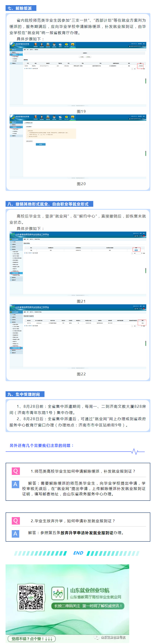Click 选择证明材料 upload button in Figure 20

[x=30, y=141]
